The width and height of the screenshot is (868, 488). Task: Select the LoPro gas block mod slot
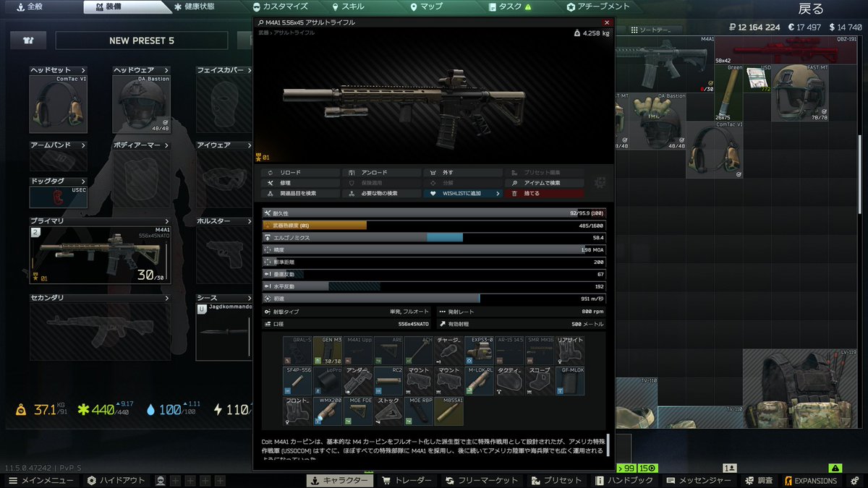click(328, 380)
